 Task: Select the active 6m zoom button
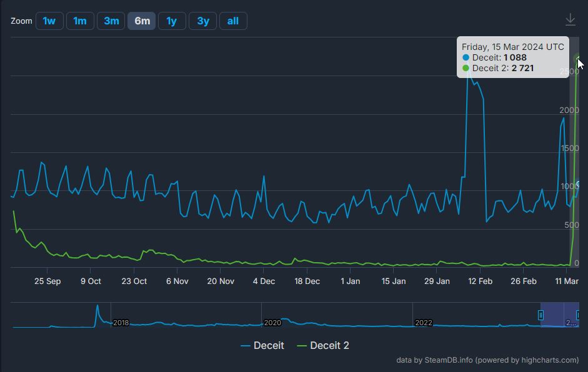(x=142, y=21)
